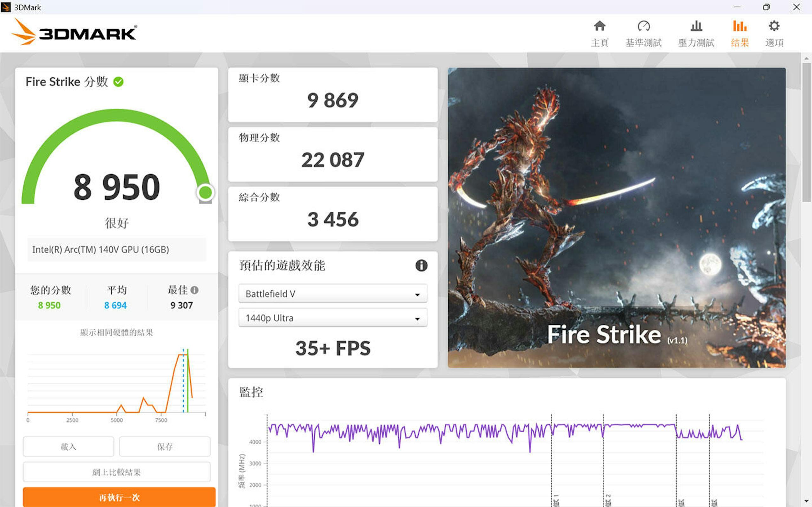Click the Battlefield V dropdown arrow
The image size is (812, 507).
click(417, 295)
